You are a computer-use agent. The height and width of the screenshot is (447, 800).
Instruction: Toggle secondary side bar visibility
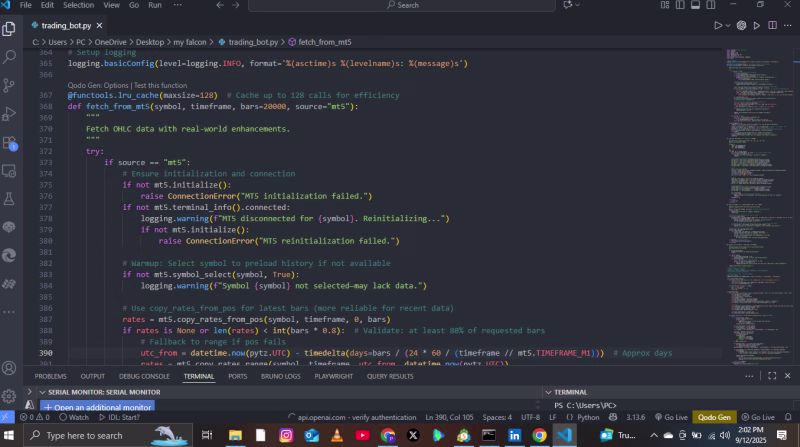click(711, 5)
